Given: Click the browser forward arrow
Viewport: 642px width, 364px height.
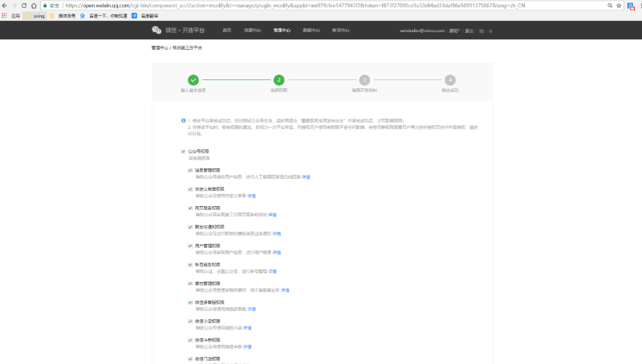Looking at the screenshot, I should point(14,6).
